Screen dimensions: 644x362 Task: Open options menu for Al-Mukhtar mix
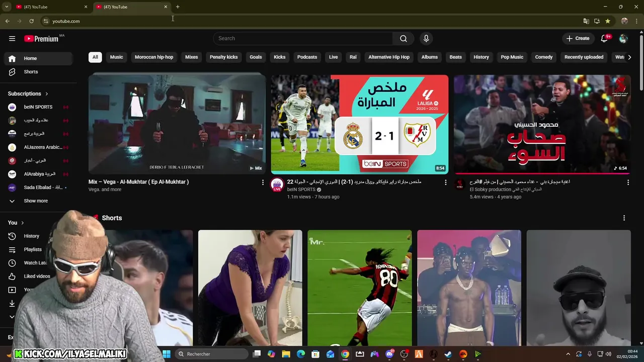coord(263,183)
